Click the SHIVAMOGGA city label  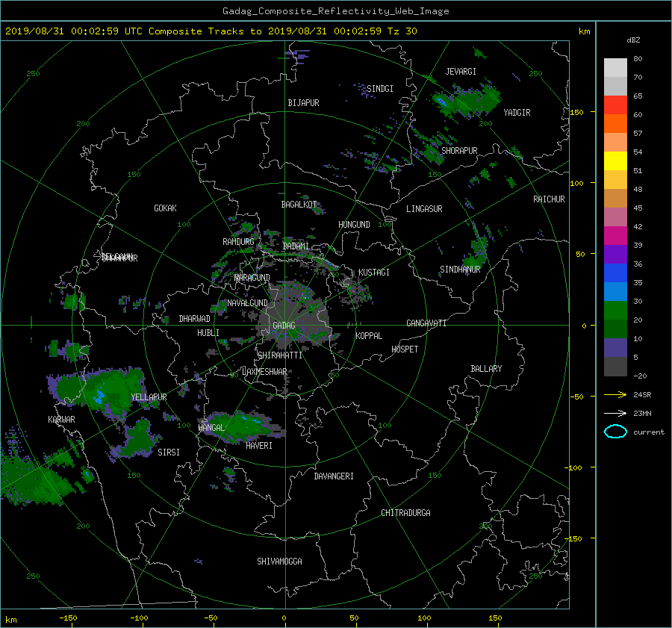(279, 562)
